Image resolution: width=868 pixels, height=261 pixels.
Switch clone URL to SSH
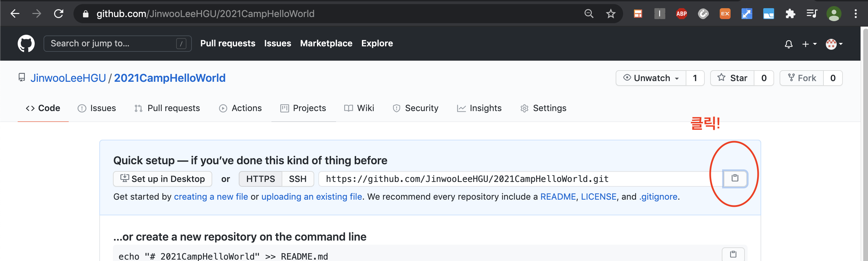point(298,179)
